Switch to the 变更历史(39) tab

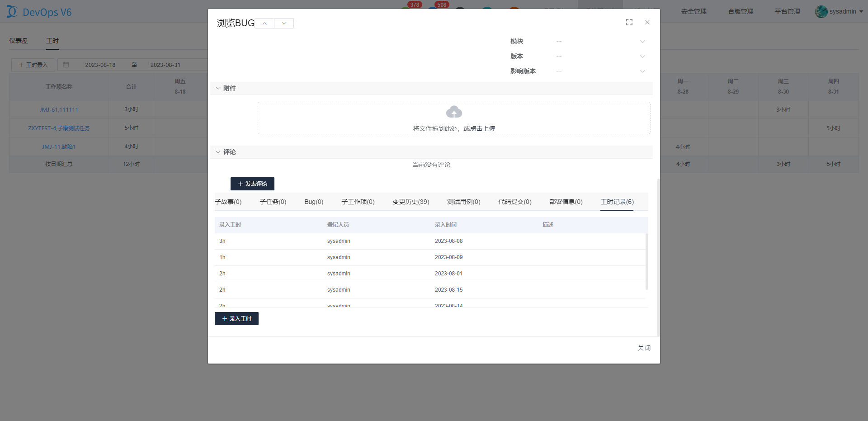(x=410, y=202)
